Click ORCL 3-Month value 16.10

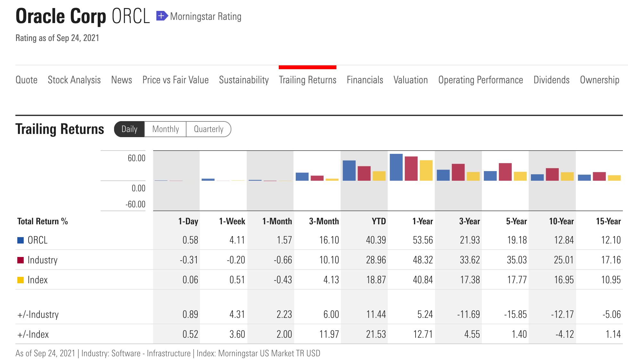tap(329, 240)
